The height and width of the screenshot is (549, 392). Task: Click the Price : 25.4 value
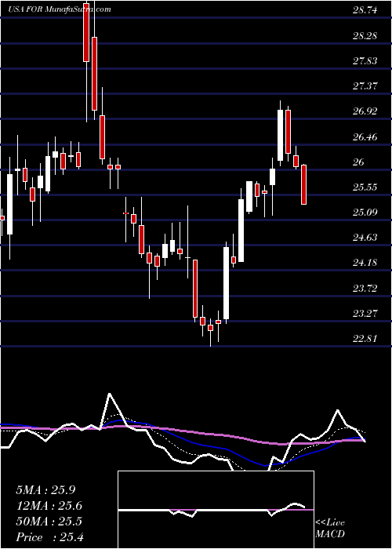49,537
